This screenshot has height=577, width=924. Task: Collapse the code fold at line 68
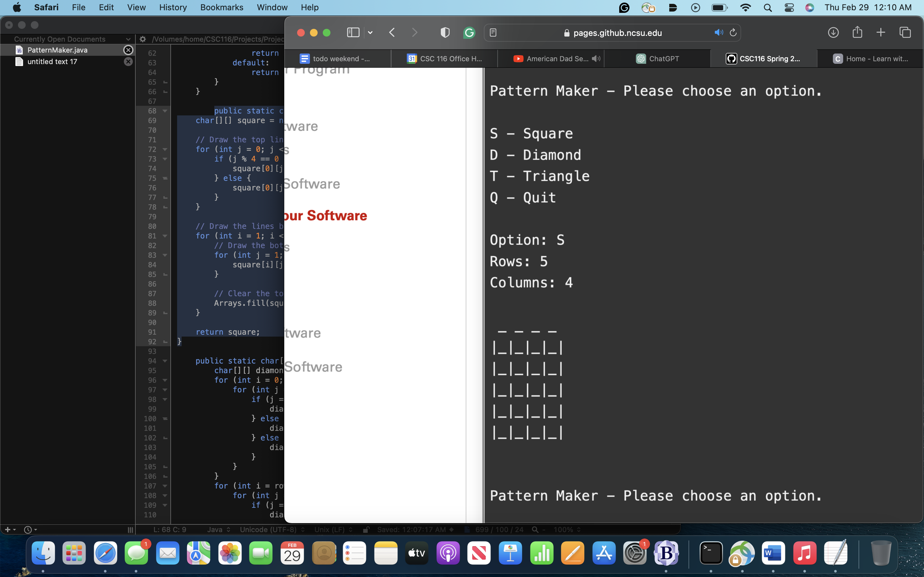(x=164, y=111)
